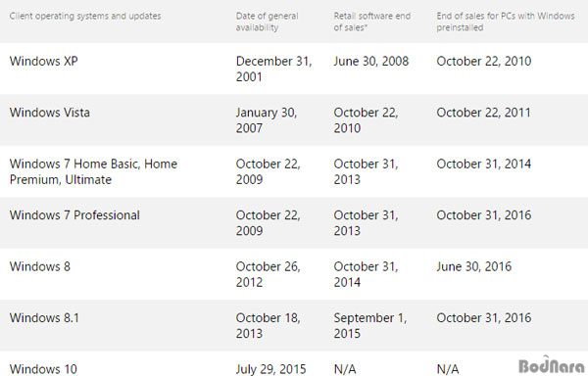Select the June 30, 2016 cell
The height and width of the screenshot is (376, 588).
pyautogui.click(x=474, y=266)
